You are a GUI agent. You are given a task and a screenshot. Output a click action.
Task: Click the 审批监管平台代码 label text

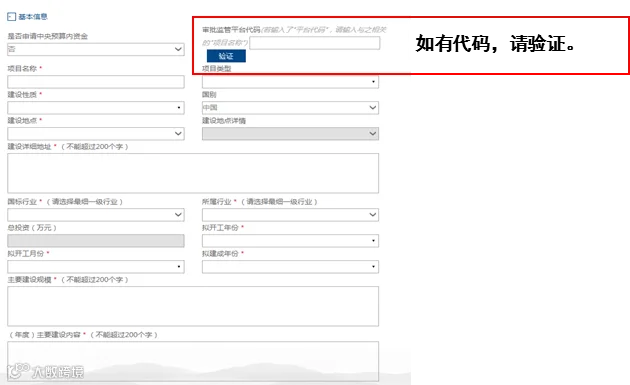[x=231, y=30]
